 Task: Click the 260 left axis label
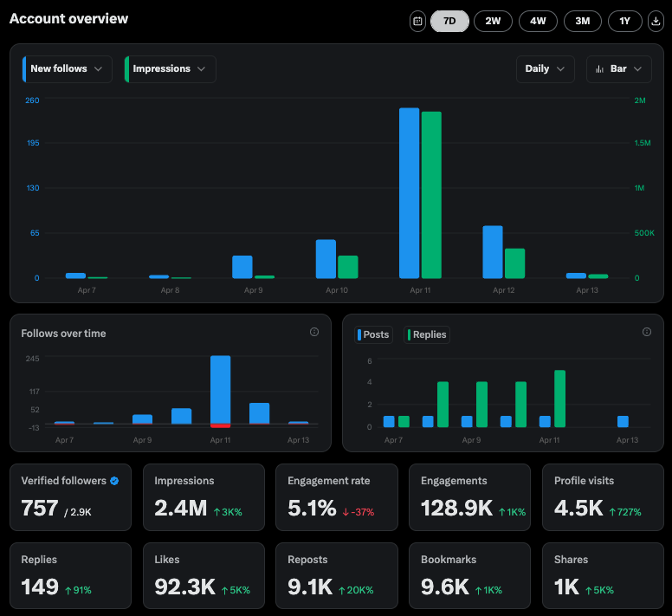(32, 101)
